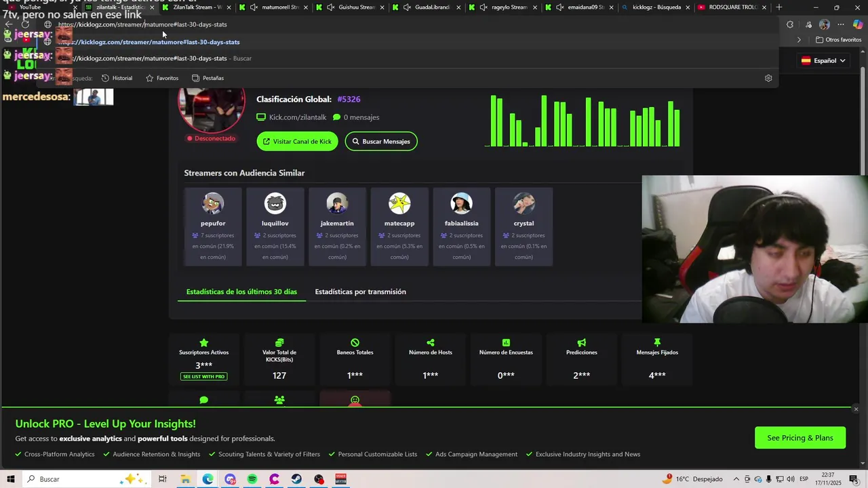Select the highlighted matumore URL suggestion
This screenshot has height=488, width=868.
coord(407,42)
